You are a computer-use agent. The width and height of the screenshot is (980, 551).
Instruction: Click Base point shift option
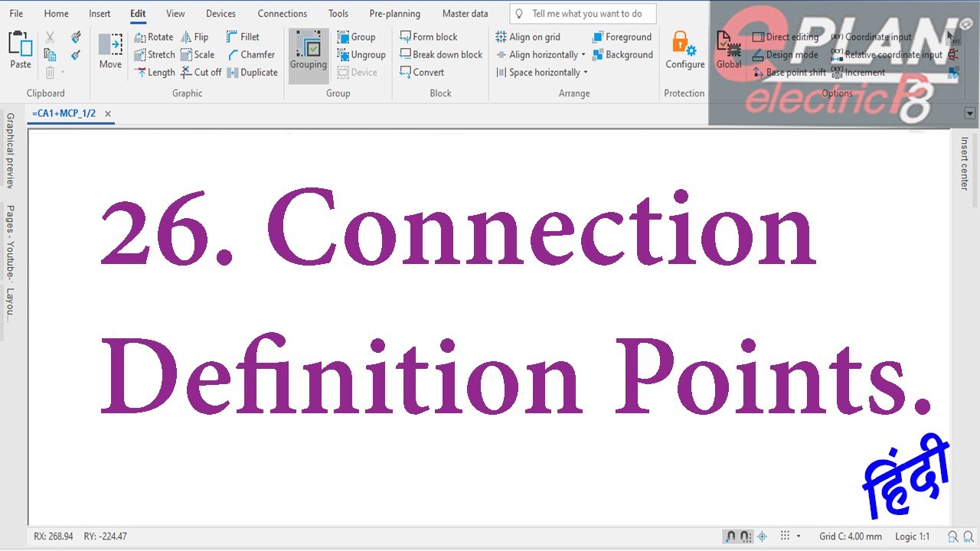point(789,73)
